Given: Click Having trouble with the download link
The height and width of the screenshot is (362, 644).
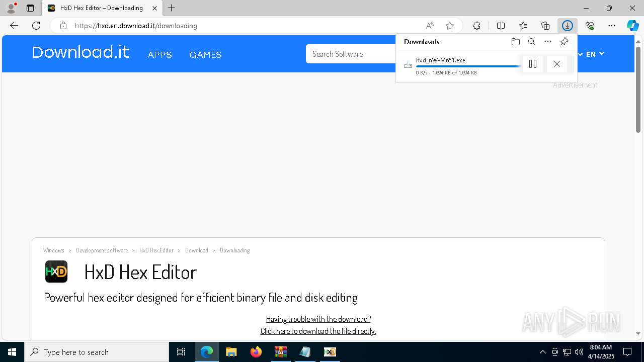Looking at the screenshot, I should (x=318, y=319).
